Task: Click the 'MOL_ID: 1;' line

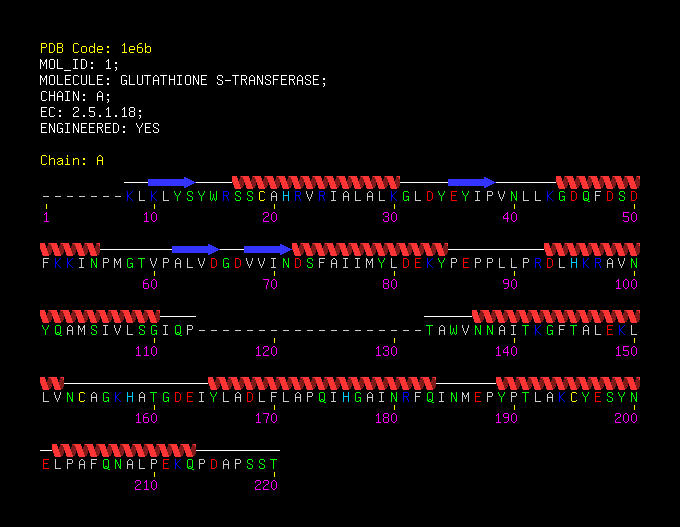Action: tap(79, 65)
